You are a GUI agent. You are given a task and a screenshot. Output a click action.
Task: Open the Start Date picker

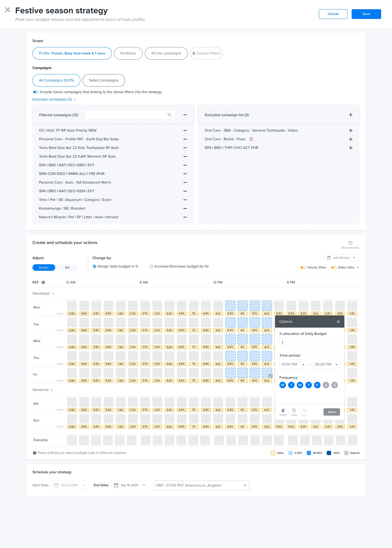pyautogui.click(x=69, y=485)
